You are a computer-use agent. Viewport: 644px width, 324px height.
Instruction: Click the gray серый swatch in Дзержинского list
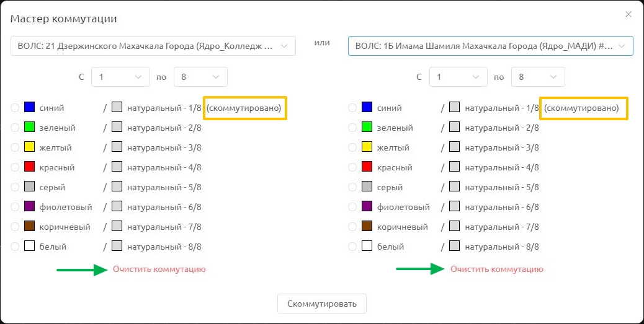[29, 186]
